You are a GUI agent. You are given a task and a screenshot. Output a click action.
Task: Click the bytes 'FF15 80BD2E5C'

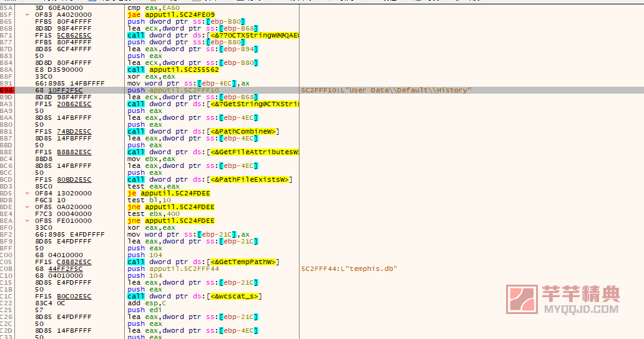click(63, 180)
